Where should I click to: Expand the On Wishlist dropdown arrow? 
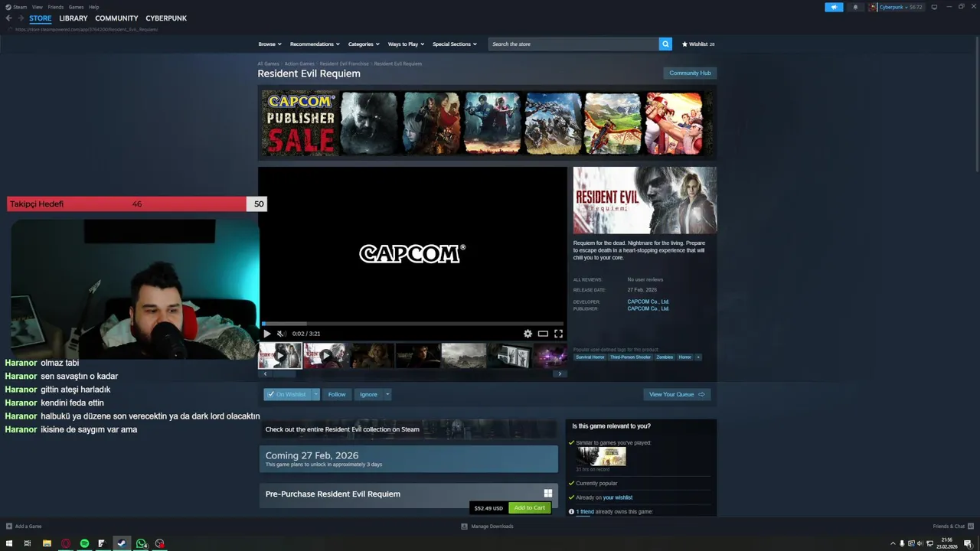[x=315, y=394]
